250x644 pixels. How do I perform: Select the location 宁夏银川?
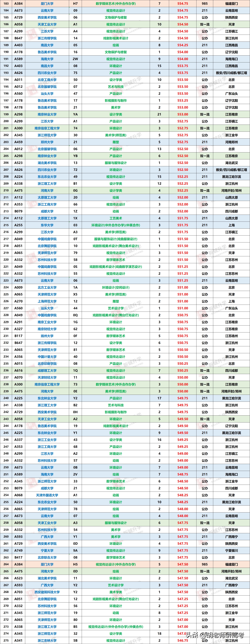coord(231,550)
